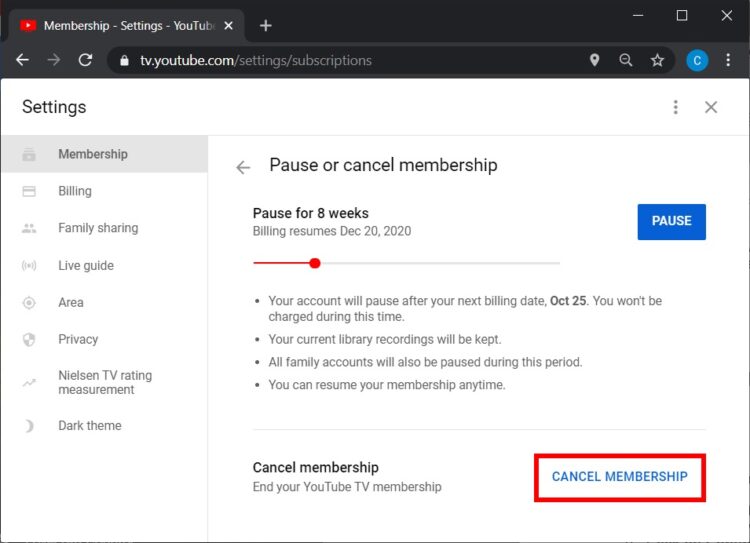Click the Area target icon

29,302
